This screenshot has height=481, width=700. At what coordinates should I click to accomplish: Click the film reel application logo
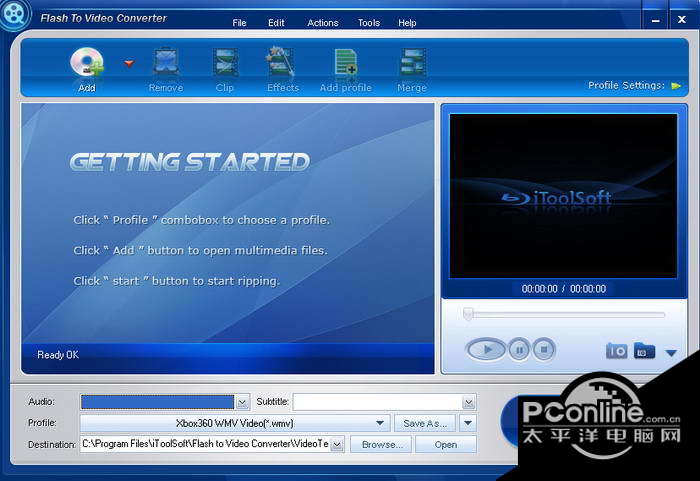15,14
